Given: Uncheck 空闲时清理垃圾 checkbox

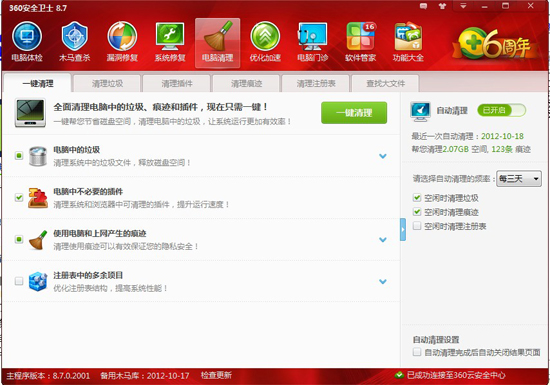Looking at the screenshot, I should click(417, 198).
